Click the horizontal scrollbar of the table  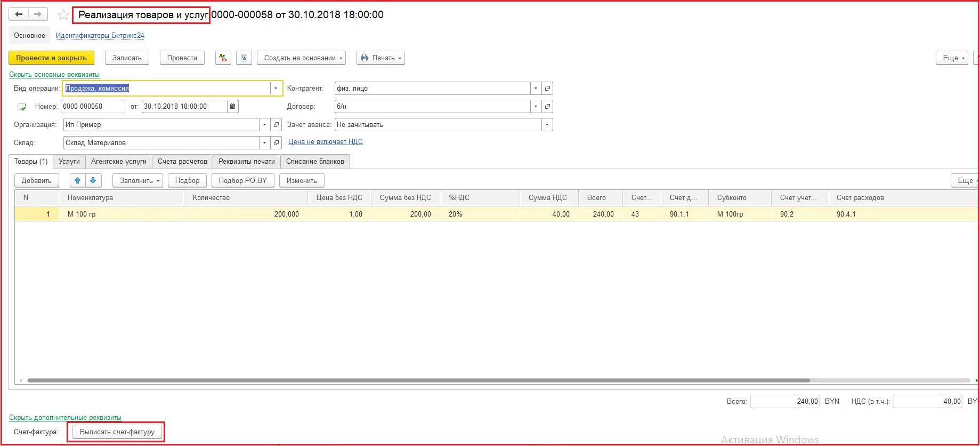pyautogui.click(x=418, y=380)
